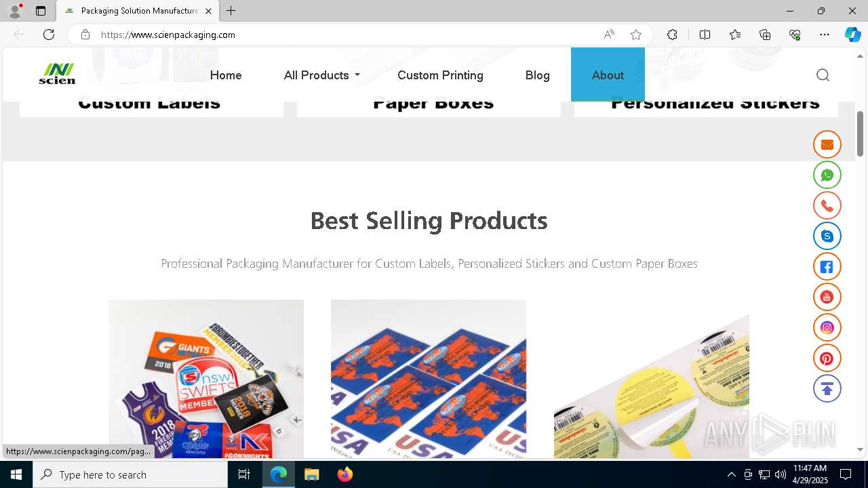
Task: Click the orange email contact icon
Action: 827,144
